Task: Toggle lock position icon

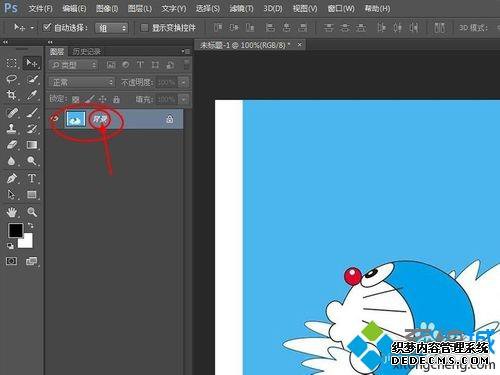Action: (103, 99)
